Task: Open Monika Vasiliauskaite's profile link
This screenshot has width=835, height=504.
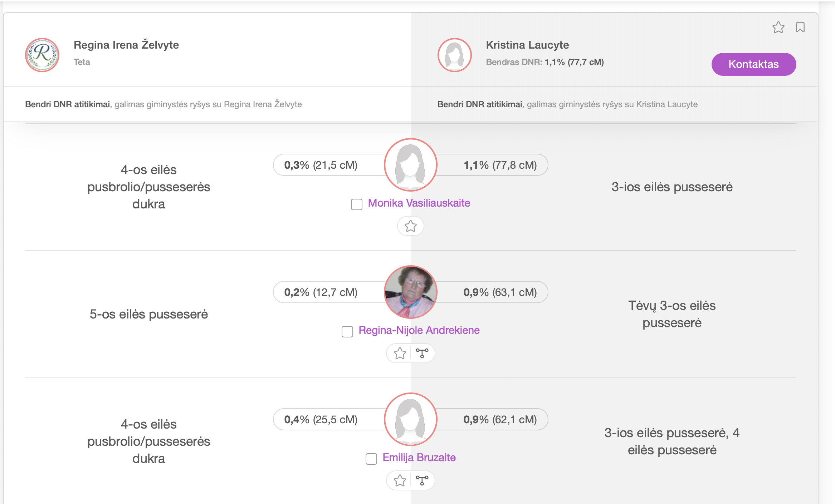Action: coord(419,203)
